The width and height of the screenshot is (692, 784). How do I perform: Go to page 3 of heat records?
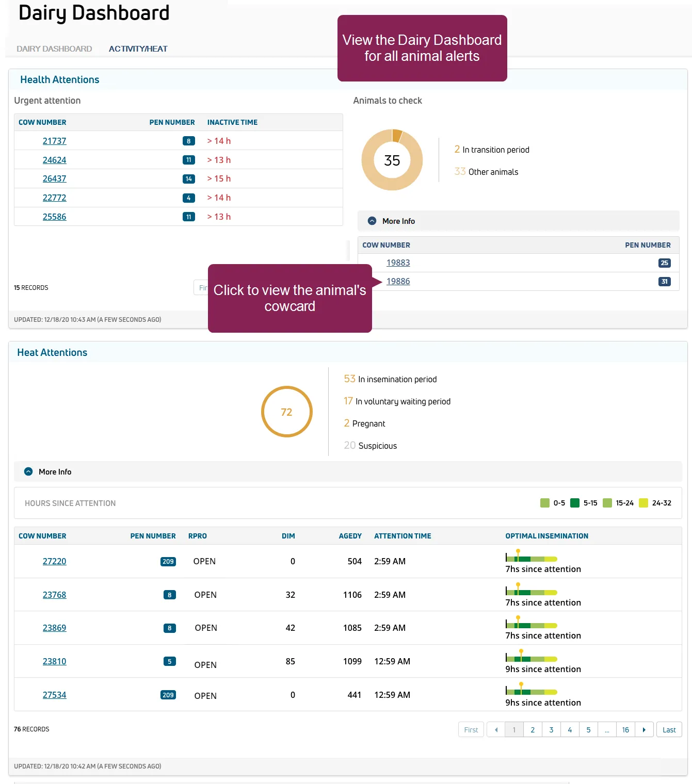(x=551, y=729)
